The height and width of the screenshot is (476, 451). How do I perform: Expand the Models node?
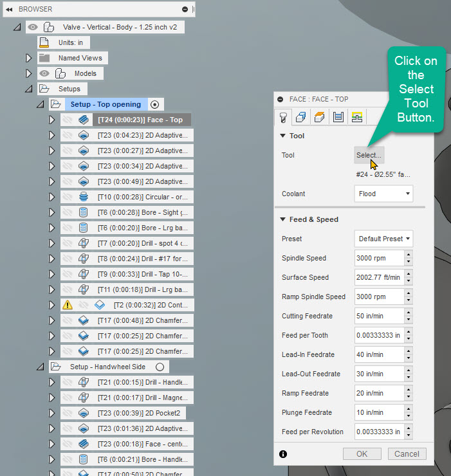(28, 73)
